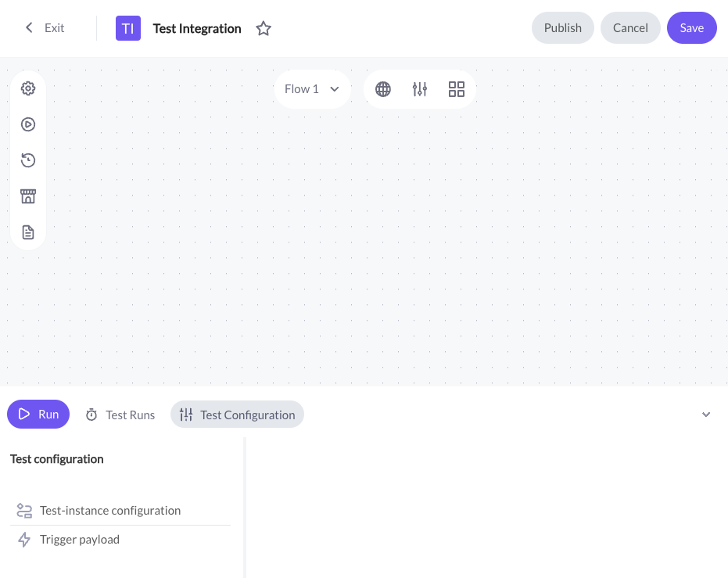Screen dimensions: 728x578
Task: Open Test-instance configuration item
Action: (x=120, y=511)
